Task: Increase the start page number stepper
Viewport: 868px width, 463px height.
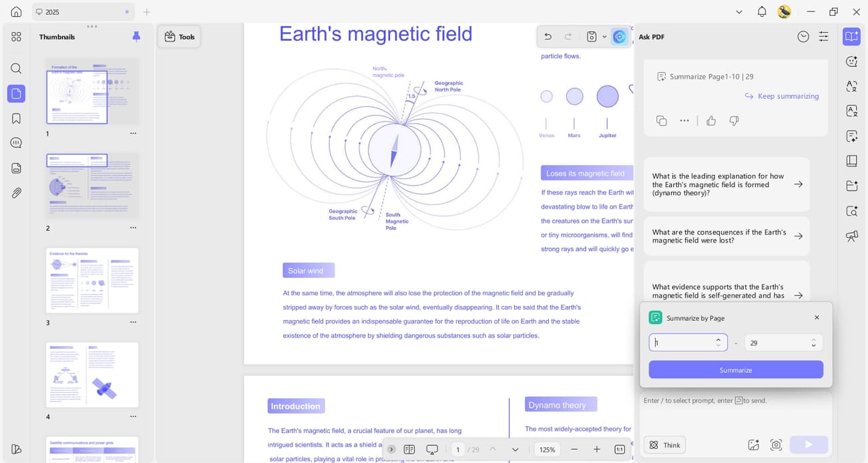Action: [718, 339]
